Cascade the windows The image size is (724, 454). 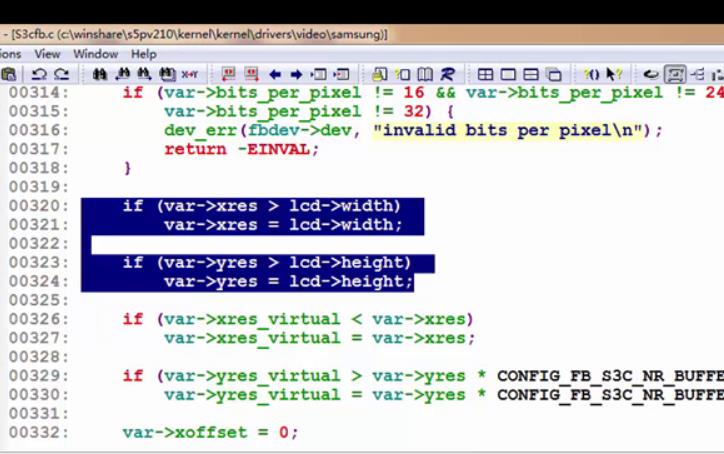click(554, 74)
